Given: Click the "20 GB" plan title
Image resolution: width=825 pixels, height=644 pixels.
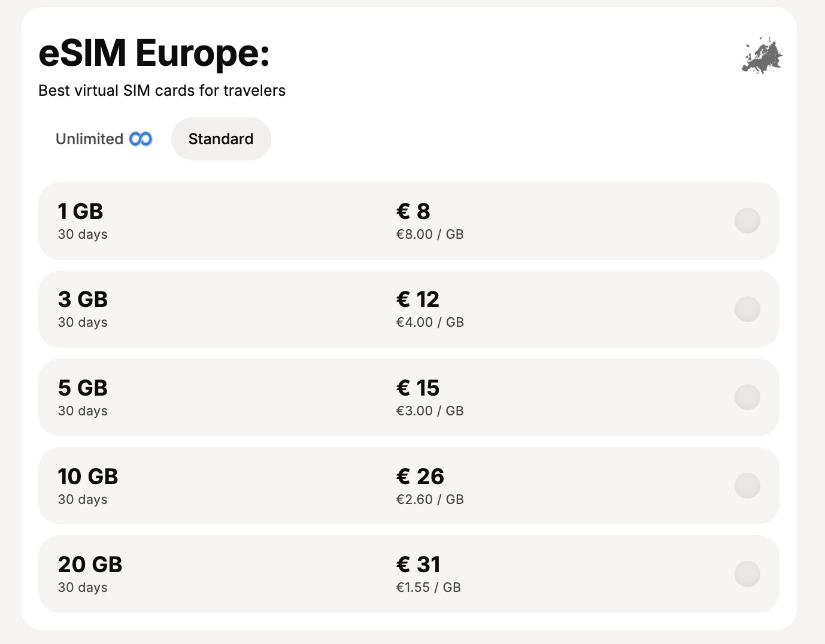Looking at the screenshot, I should coord(90,564).
